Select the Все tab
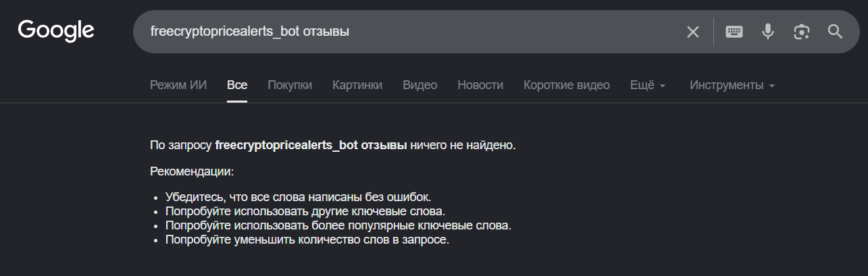 click(x=237, y=85)
